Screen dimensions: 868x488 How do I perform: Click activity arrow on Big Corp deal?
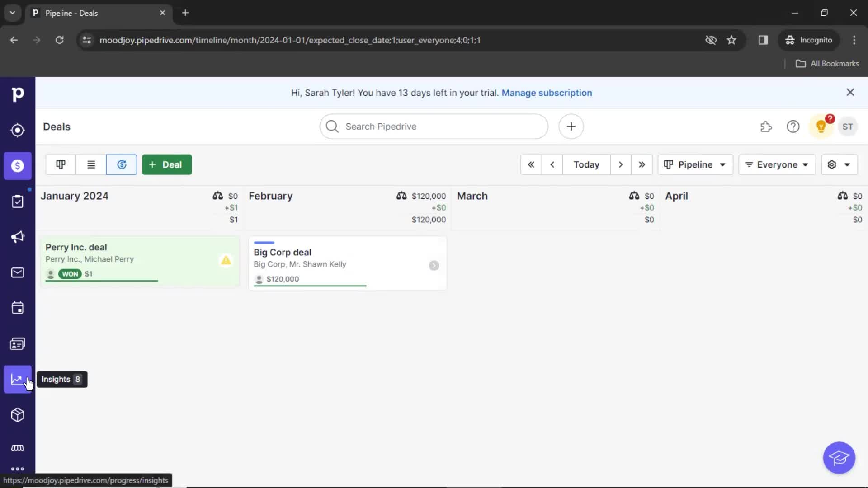434,266
